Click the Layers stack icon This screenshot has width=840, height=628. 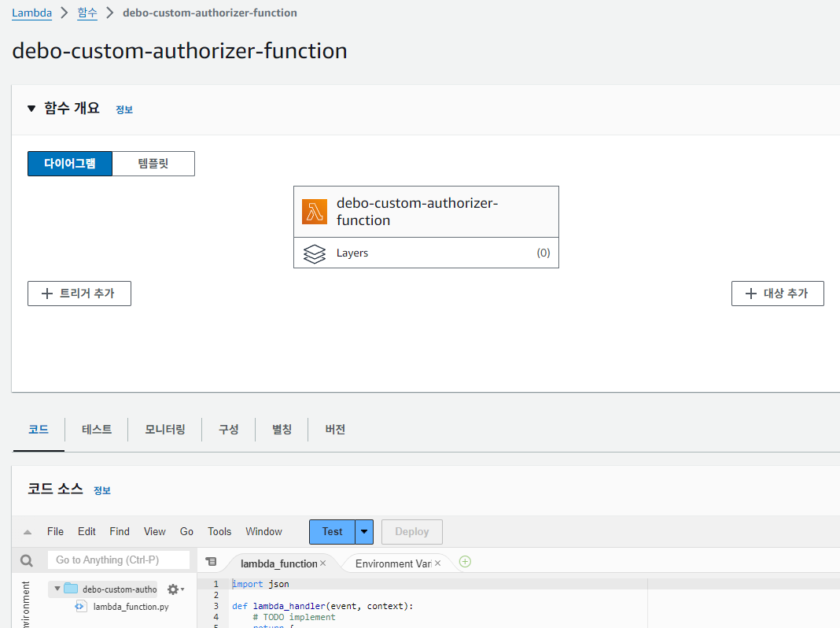click(315, 253)
